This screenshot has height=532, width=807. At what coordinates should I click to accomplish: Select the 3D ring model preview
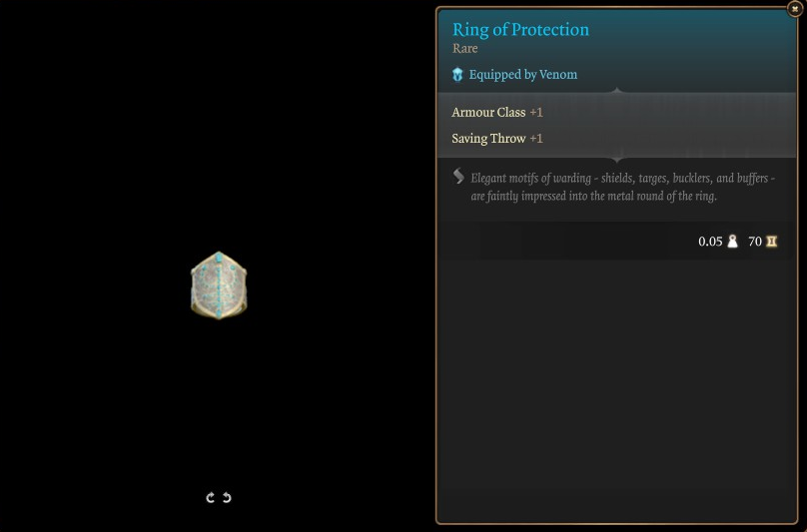[x=219, y=285]
